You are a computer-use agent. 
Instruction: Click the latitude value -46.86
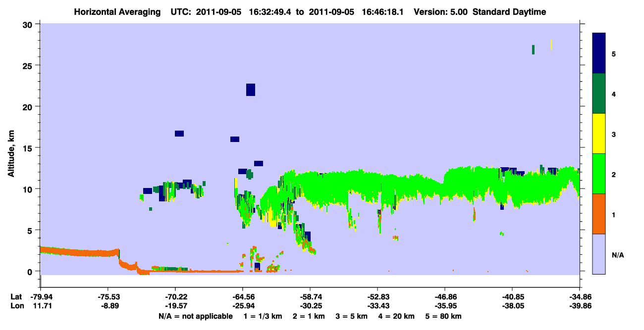pyautogui.click(x=445, y=297)
